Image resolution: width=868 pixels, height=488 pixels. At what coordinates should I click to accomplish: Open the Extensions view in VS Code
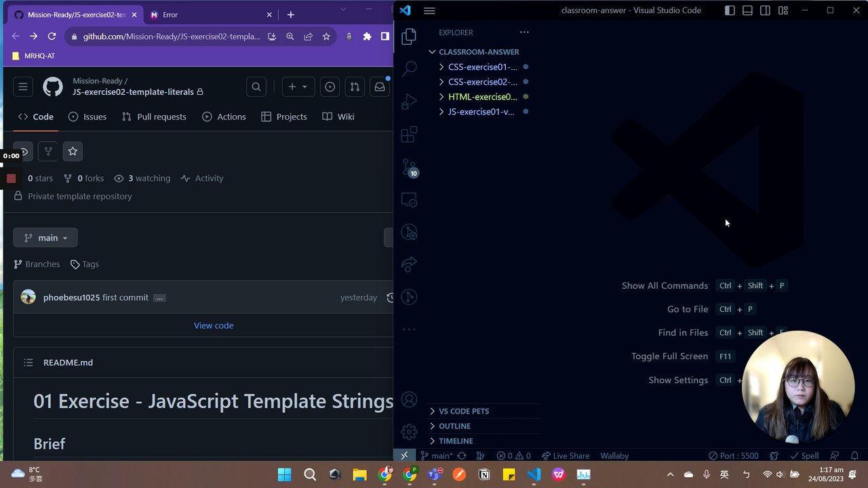tap(409, 135)
